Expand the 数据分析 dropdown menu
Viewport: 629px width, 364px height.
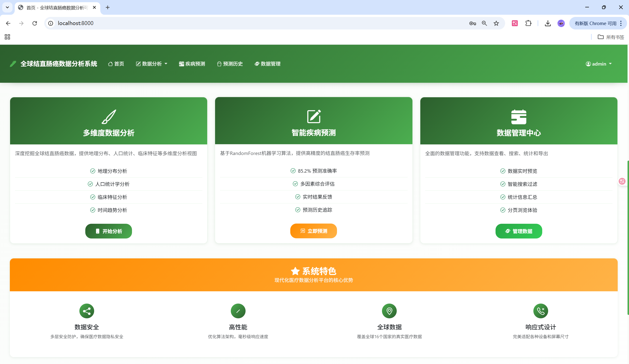151,64
